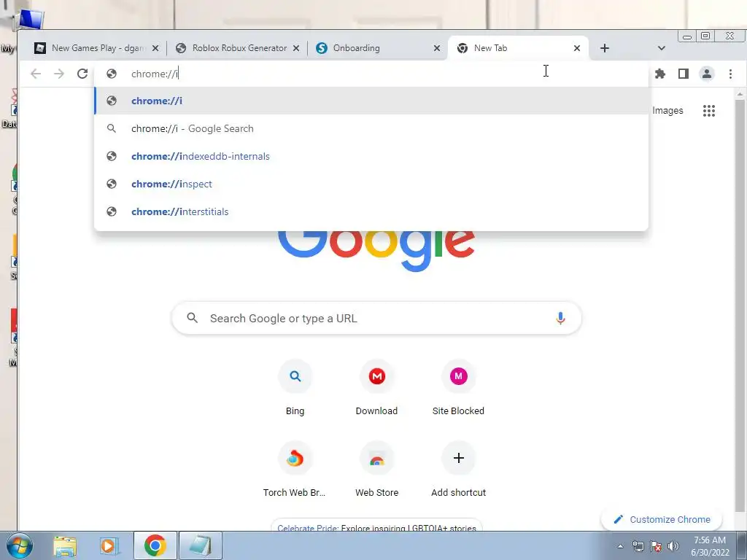Close the New Games Play tab
This screenshot has width=747, height=560.
pos(155,48)
